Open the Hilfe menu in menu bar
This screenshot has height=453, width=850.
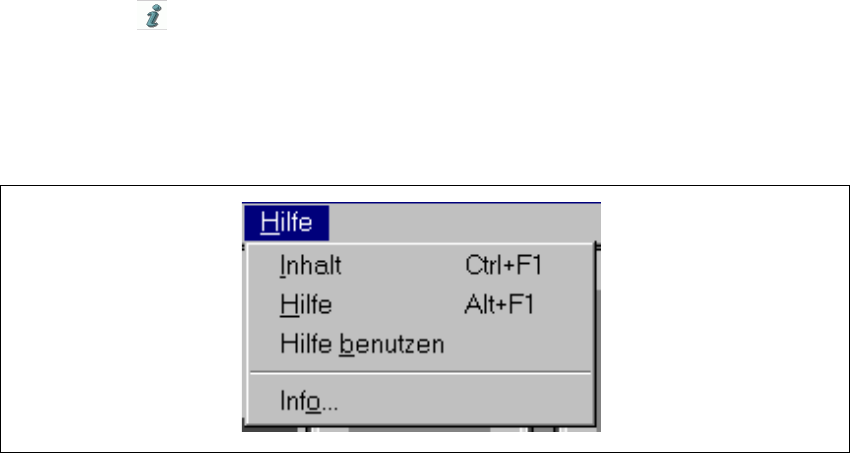pyautogui.click(x=286, y=222)
